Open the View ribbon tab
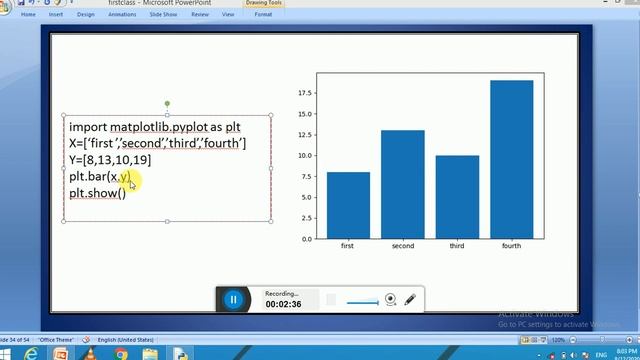 click(x=228, y=14)
